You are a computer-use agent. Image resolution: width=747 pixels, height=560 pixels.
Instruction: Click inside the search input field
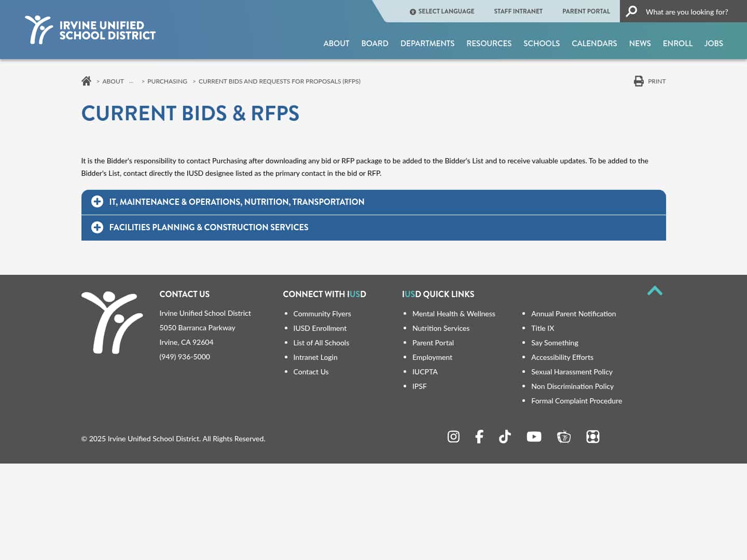(x=690, y=11)
